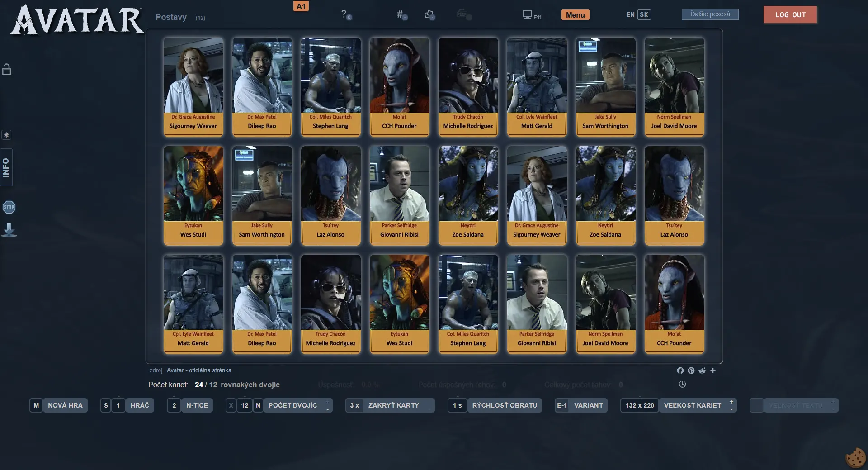Share the page via Facebook icon
This screenshot has width=868, height=470.
tap(680, 370)
